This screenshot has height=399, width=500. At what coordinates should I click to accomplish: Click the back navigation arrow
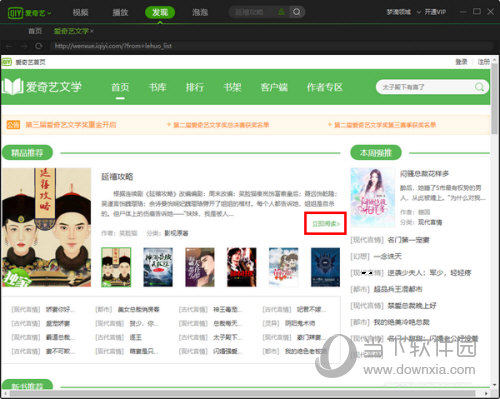point(9,46)
